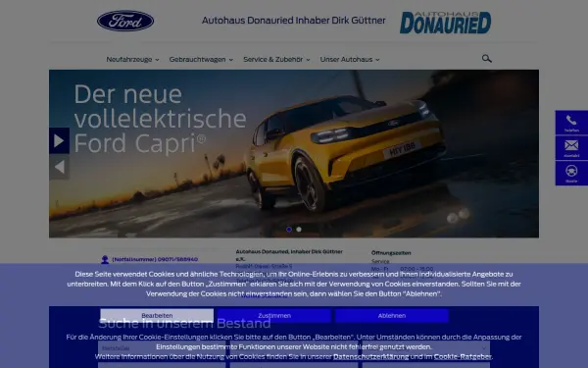This screenshot has width=588, height=368.
Task: Open the steering wheel side button
Action: point(571,173)
